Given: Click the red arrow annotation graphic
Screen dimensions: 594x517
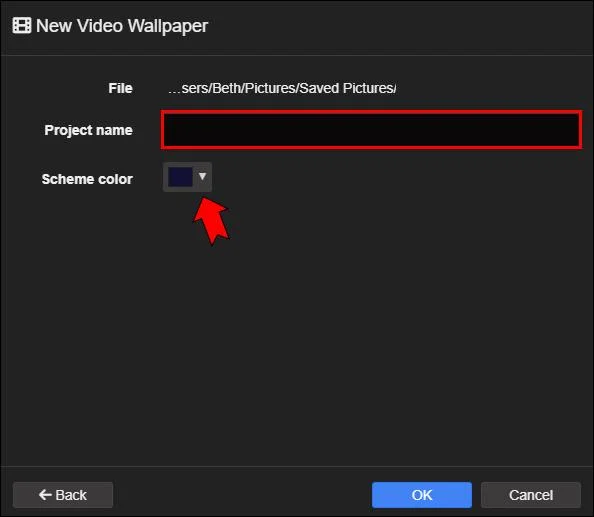Looking at the screenshot, I should [211, 221].
